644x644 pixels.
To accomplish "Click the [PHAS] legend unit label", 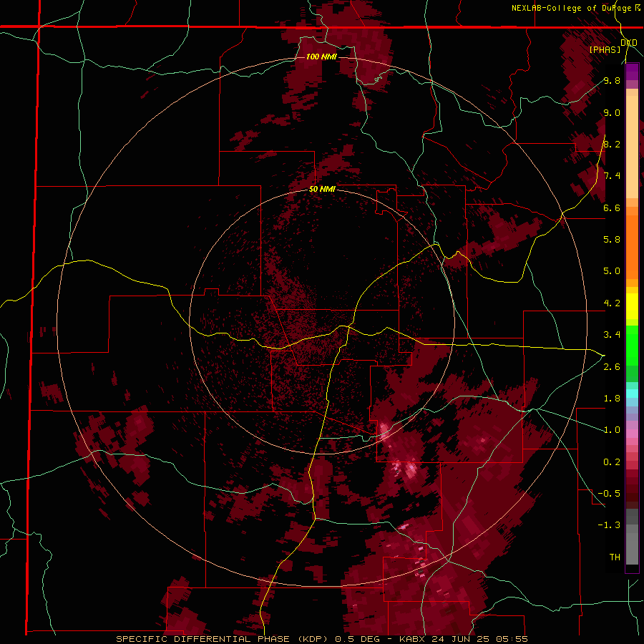I will pyautogui.click(x=605, y=49).
